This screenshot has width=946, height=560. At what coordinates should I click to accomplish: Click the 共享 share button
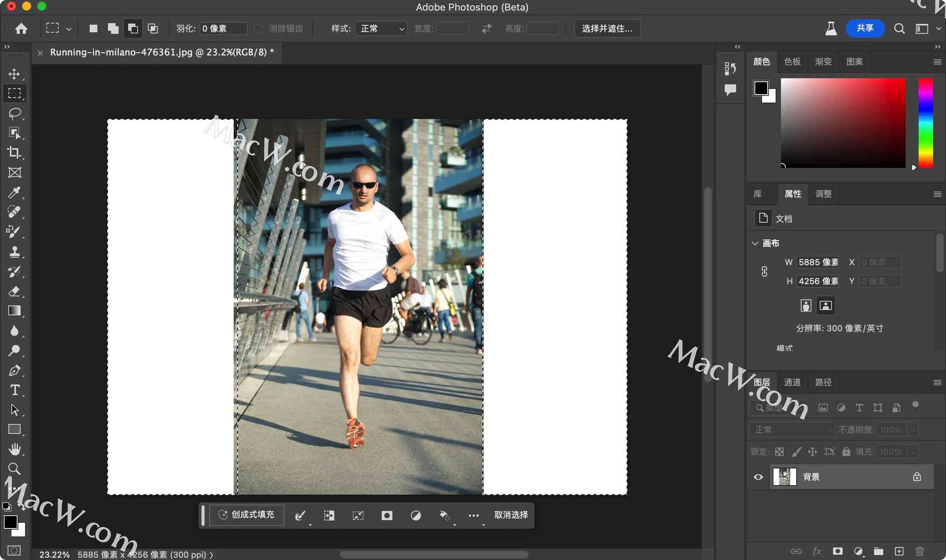tap(865, 29)
